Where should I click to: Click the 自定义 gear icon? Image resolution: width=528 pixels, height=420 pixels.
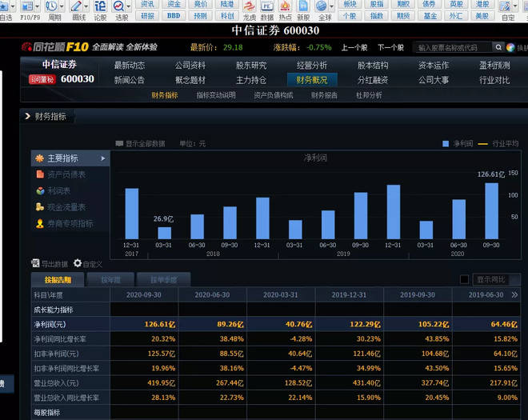[x=78, y=263]
